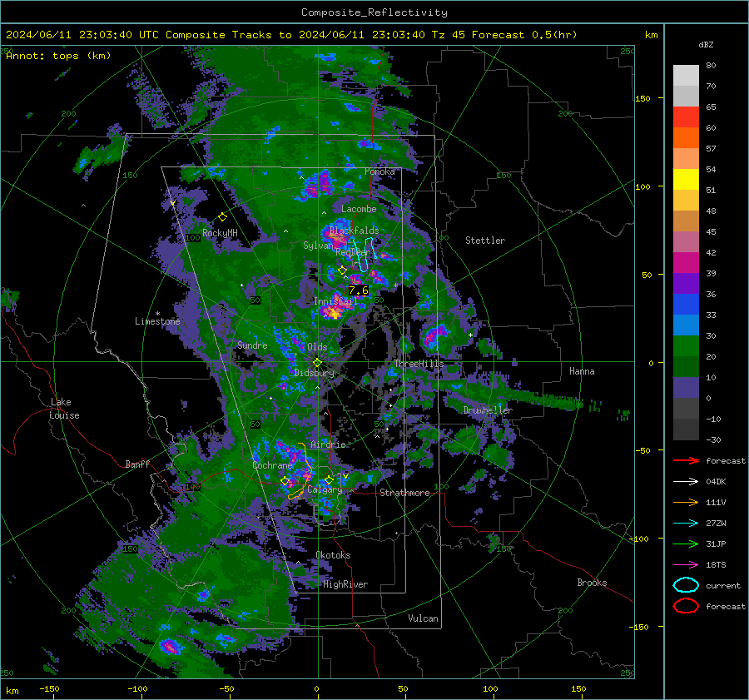
Task: Select the orange 111V track arrow
Action: point(686,502)
